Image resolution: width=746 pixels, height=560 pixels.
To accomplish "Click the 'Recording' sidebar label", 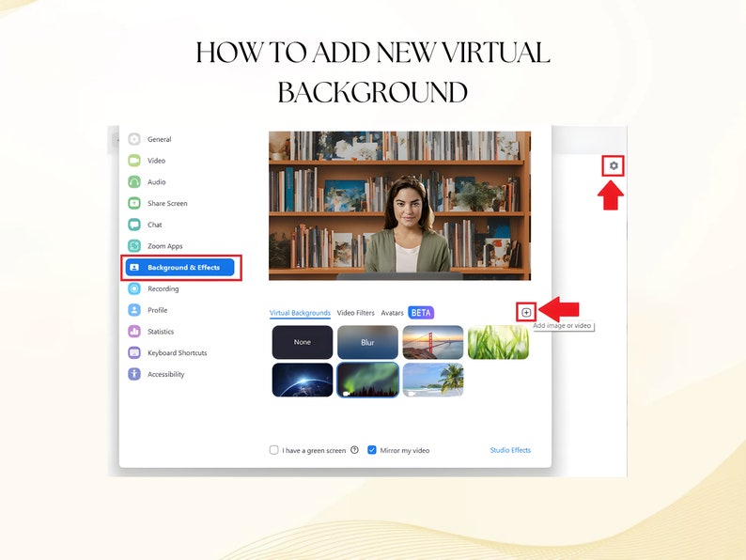I will click(x=163, y=288).
